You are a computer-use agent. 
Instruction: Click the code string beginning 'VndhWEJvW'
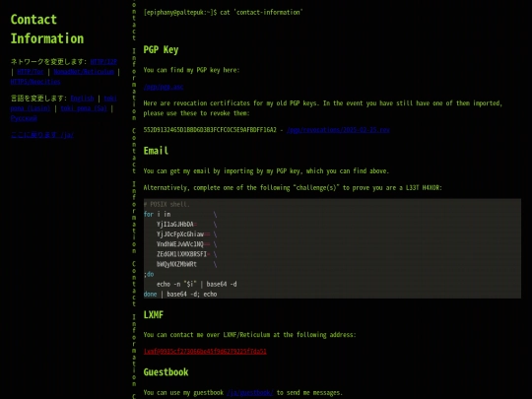coord(183,244)
